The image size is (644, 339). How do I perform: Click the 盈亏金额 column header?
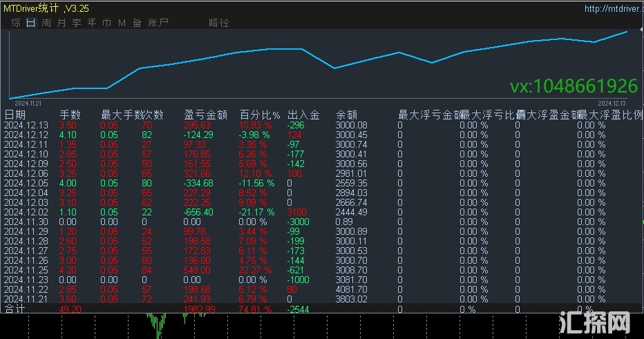205,115
